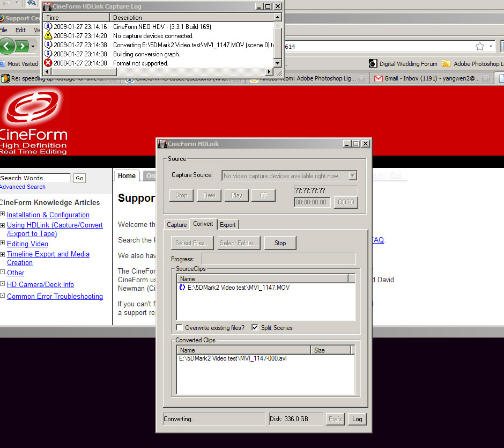
Task: Select the Home tab on support page
Action: 127,176
